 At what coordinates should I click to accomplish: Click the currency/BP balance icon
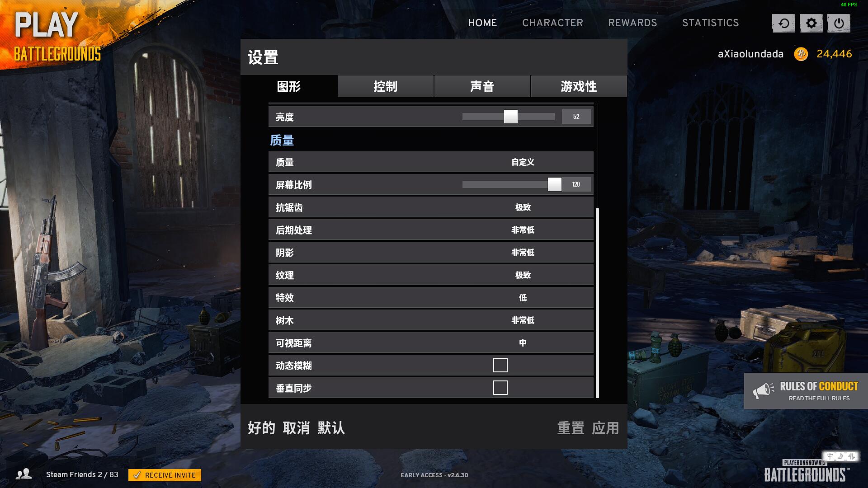801,54
